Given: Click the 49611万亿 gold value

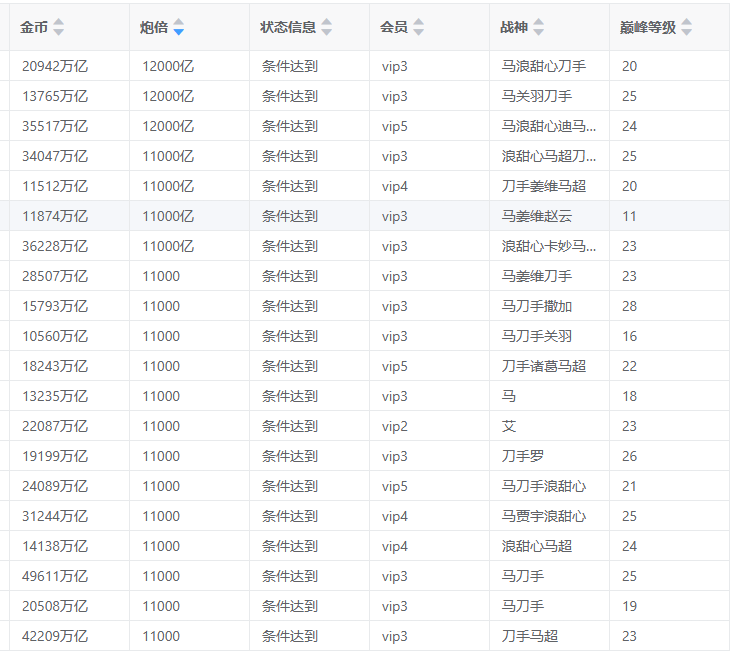Looking at the screenshot, I should [55, 576].
